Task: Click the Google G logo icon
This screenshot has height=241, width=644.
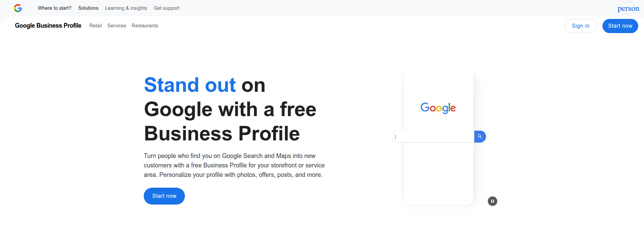Action: (18, 8)
